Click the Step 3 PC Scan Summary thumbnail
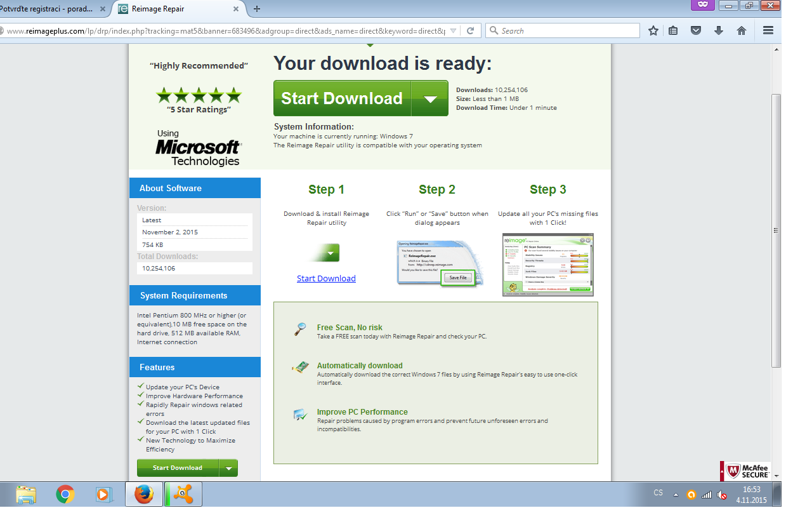This screenshot has height=508, width=812. 548,265
